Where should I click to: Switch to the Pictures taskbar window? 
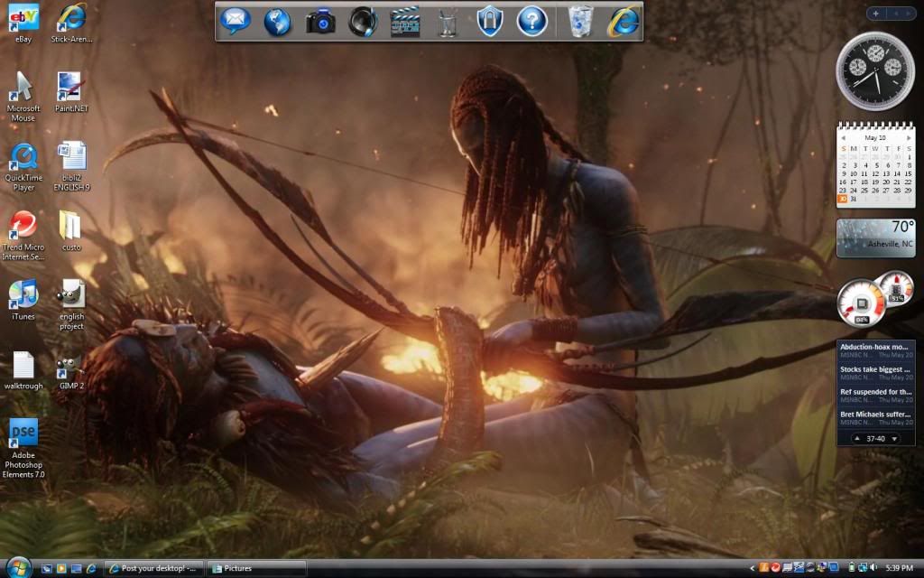pos(256,568)
